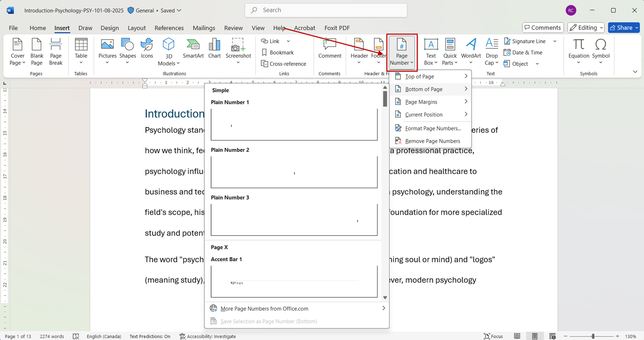644x340 pixels.
Task: Switch to the Design tab
Action: click(x=110, y=28)
